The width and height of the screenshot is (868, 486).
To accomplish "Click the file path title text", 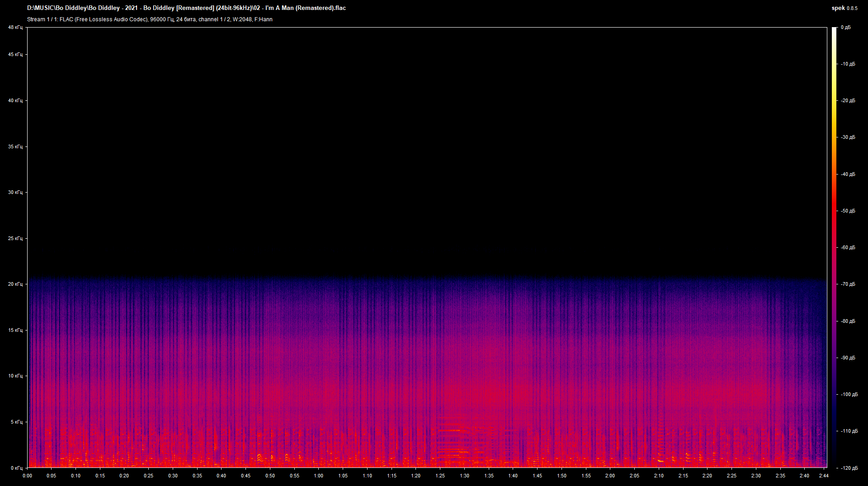I will pos(186,8).
